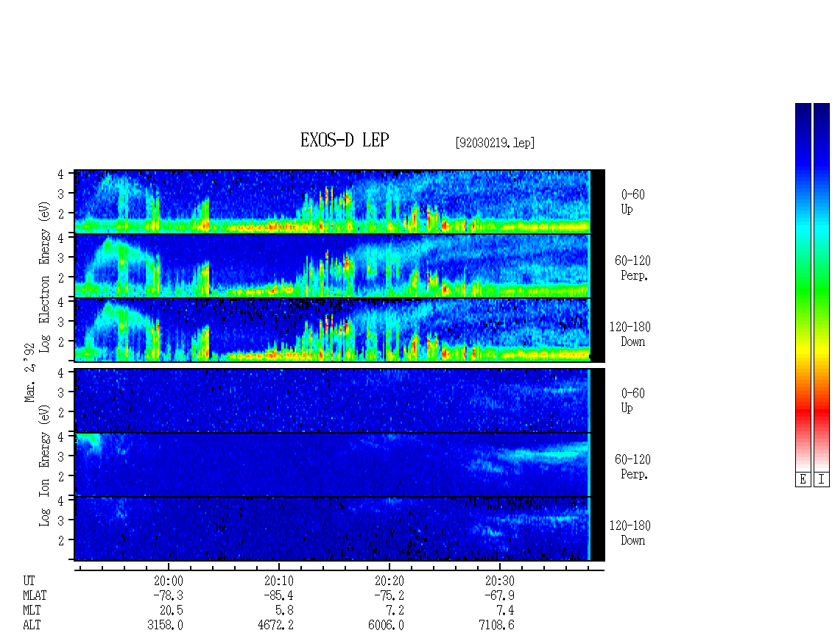This screenshot has height=644, width=832.
Task: Click the Log Electron Energy (eV) axis label
Action: point(44,277)
